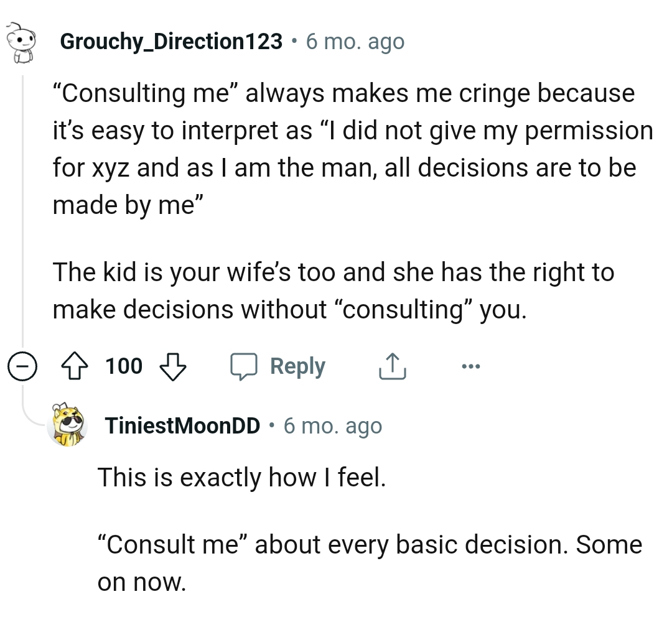Collapse Grouchy_Direction123's comment thread
The height and width of the screenshot is (617, 672).
[22, 366]
